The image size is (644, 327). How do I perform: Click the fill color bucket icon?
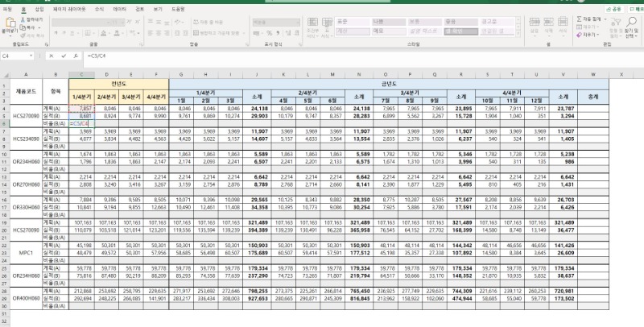(x=104, y=33)
